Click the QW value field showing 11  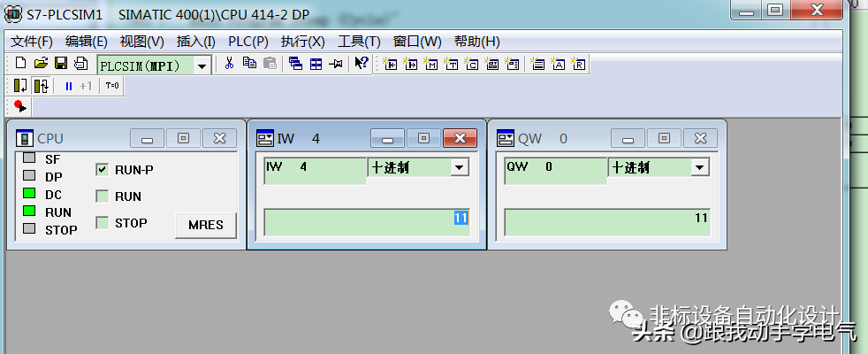(607, 222)
